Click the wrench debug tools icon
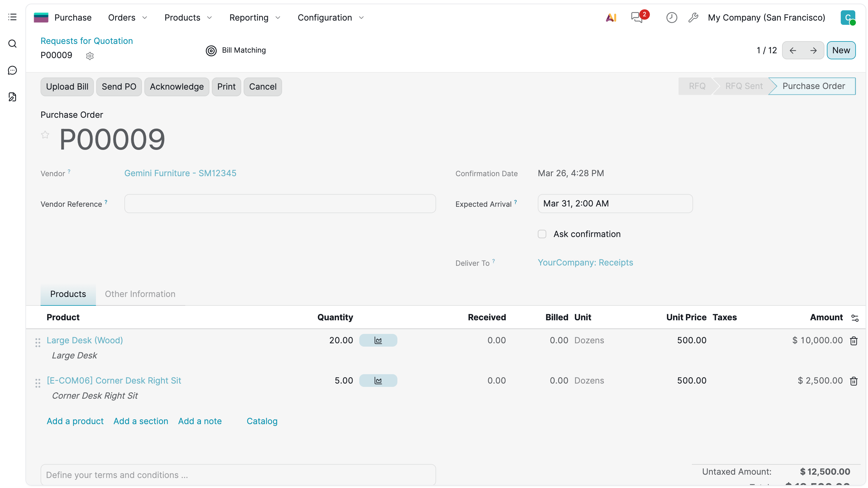 click(x=693, y=18)
